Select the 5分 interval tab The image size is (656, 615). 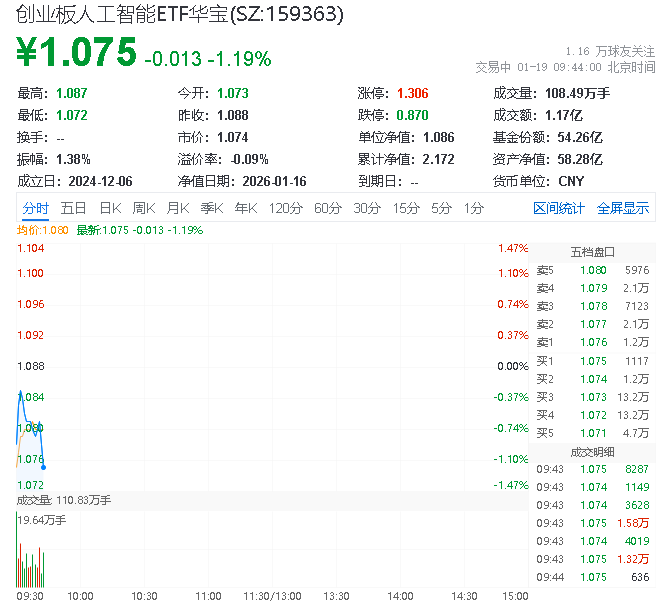[x=441, y=208]
